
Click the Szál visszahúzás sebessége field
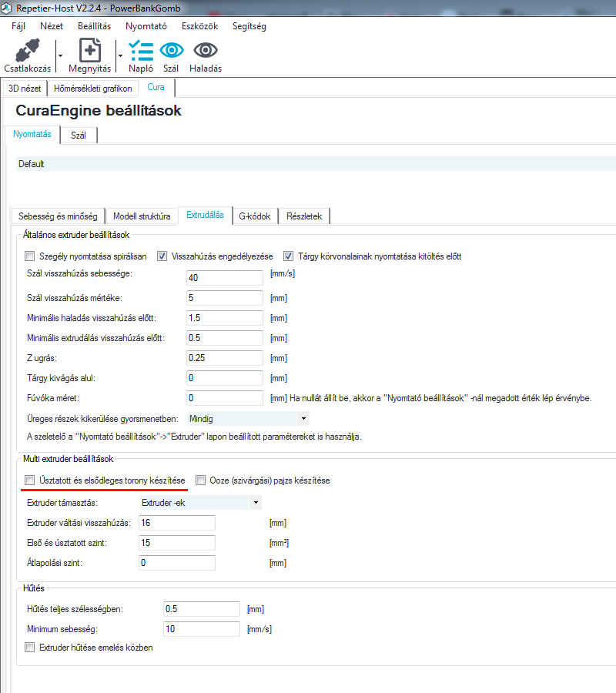225,277
